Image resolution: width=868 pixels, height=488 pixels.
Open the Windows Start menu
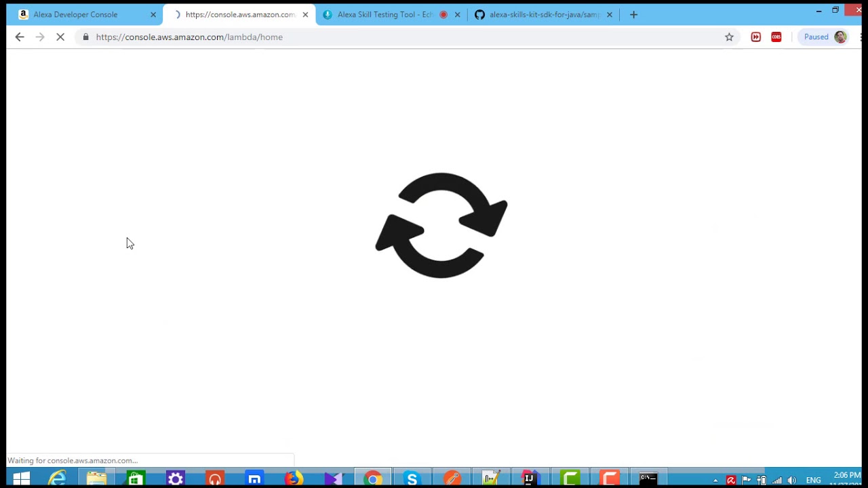[20, 479]
